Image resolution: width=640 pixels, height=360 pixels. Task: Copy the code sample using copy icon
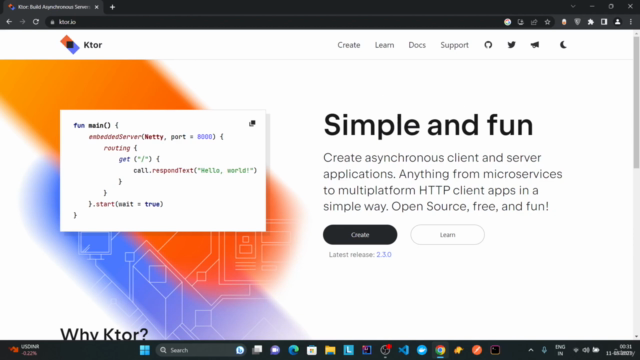coord(252,123)
